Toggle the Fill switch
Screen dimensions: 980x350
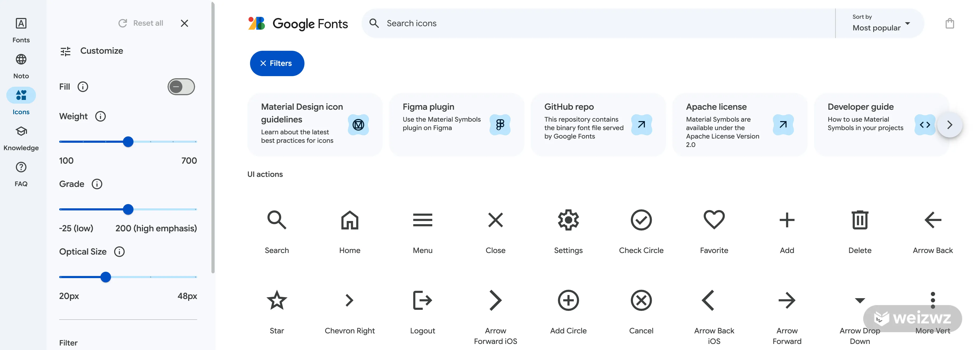(181, 87)
